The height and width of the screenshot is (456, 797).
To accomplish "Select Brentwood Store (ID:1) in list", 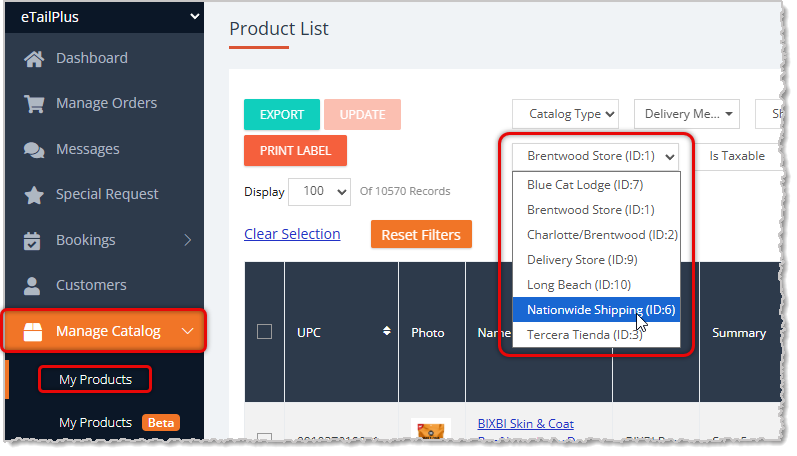I will [x=596, y=210].
